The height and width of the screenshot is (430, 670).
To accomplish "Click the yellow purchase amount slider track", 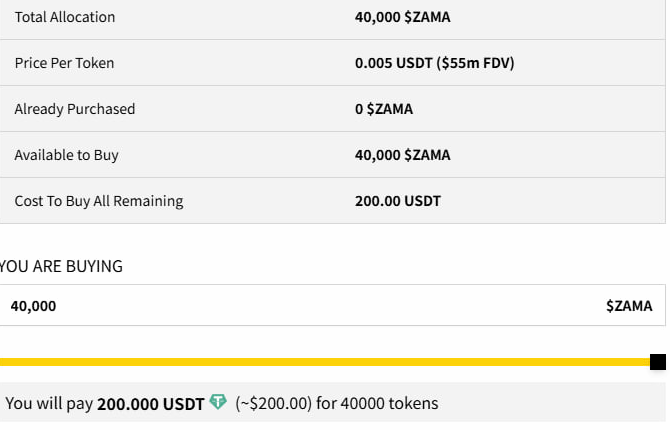I will click(x=320, y=362).
